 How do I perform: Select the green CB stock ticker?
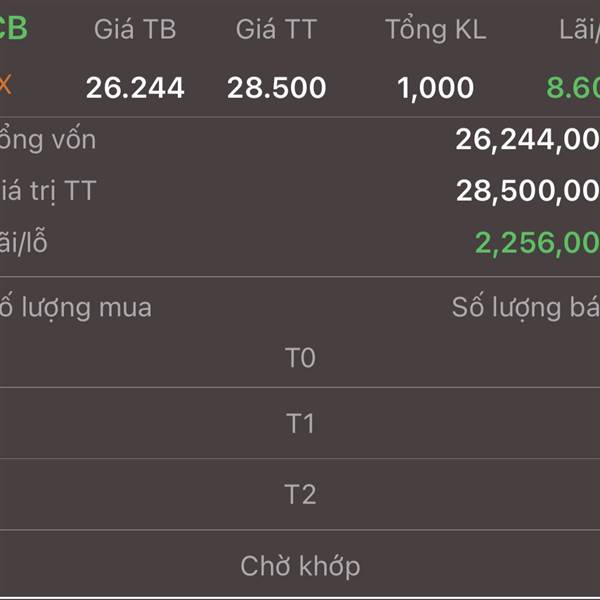tap(14, 28)
